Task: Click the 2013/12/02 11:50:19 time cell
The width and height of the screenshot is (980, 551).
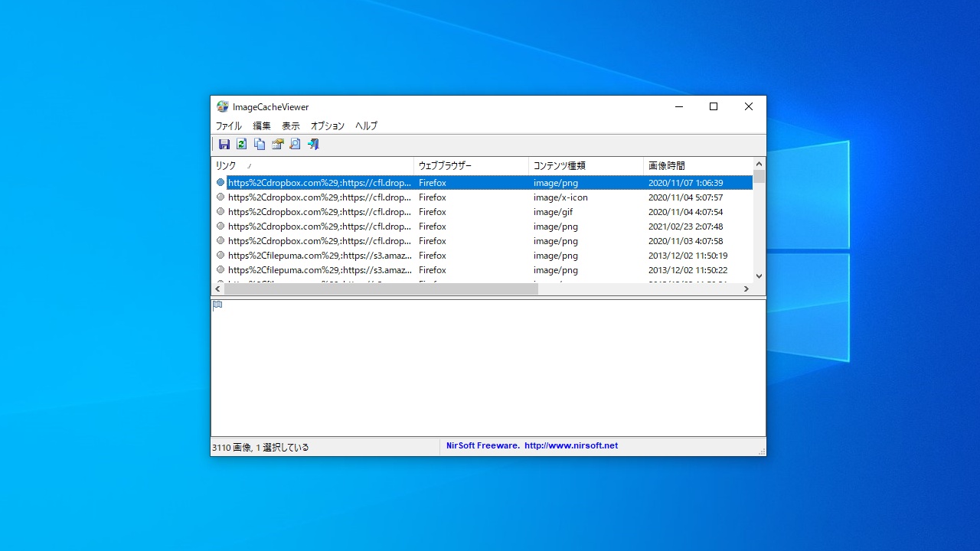Action: point(688,256)
